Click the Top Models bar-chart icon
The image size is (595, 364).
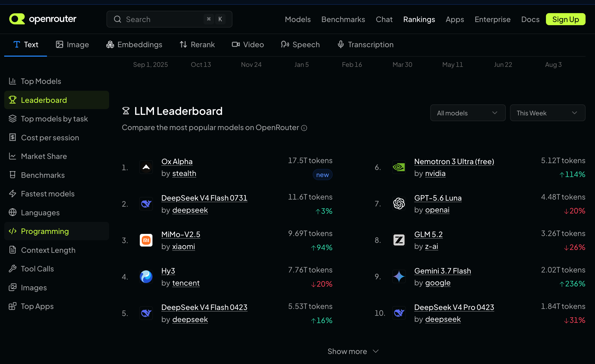13,81
